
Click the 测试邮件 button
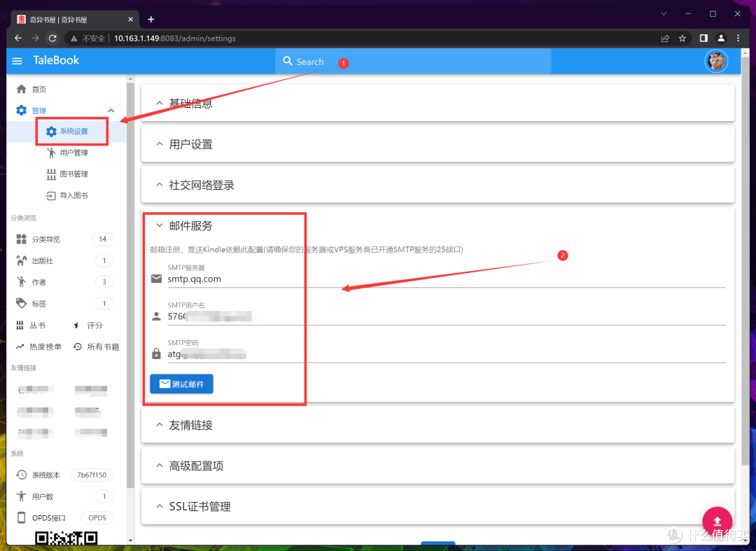[x=181, y=384]
